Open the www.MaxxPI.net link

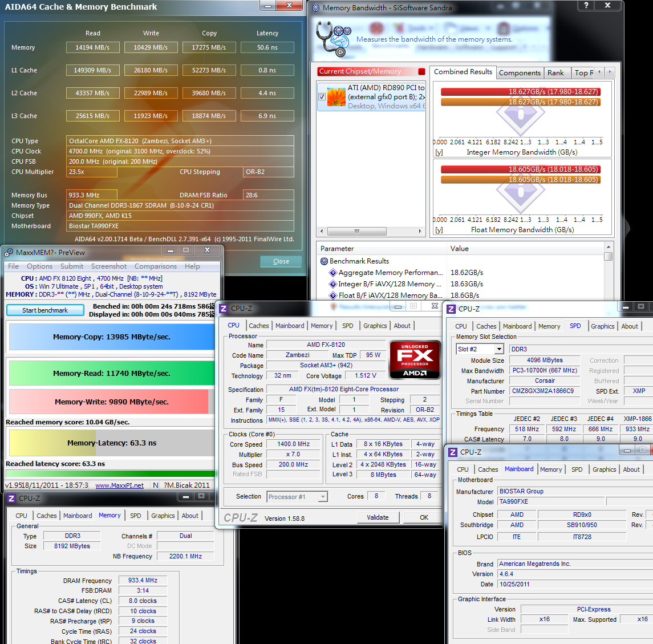[120, 485]
